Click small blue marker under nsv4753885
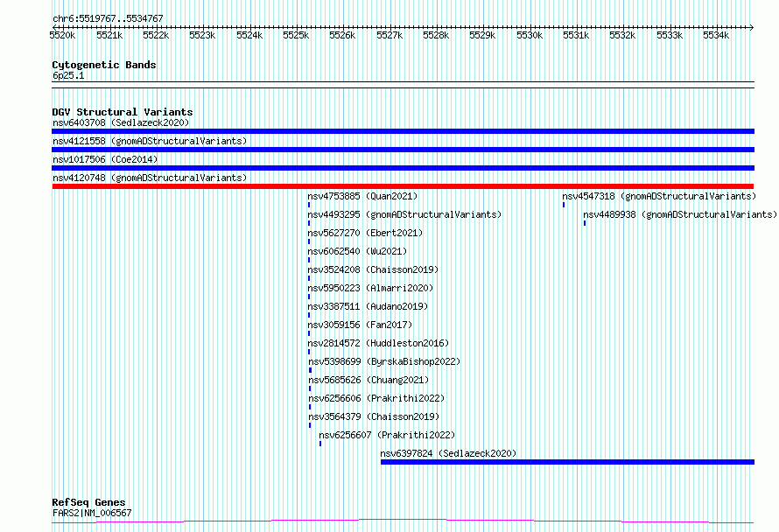The width and height of the screenshot is (779, 532). (309, 205)
